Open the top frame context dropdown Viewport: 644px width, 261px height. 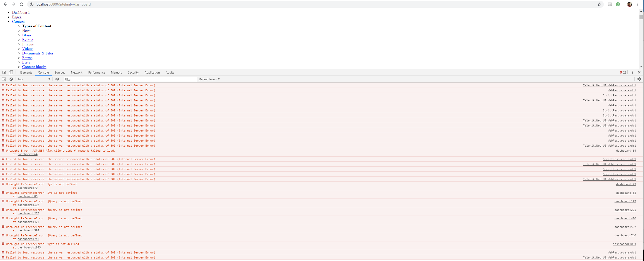[x=33, y=79]
